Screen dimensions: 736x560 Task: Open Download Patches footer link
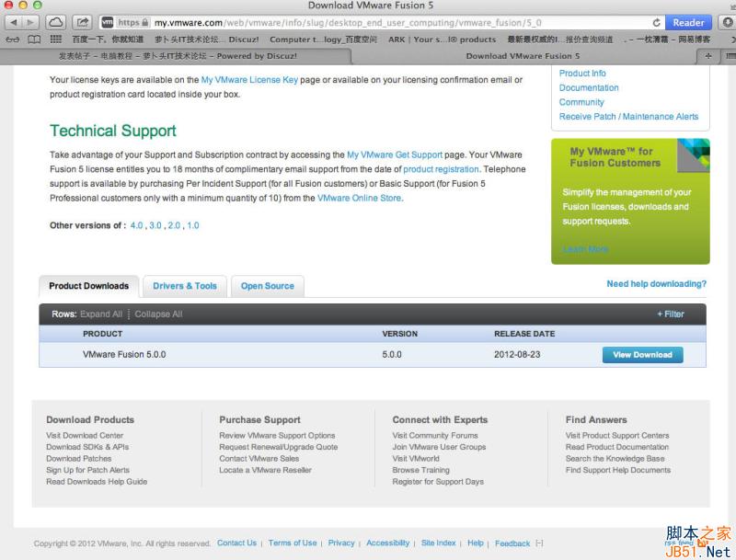point(79,459)
